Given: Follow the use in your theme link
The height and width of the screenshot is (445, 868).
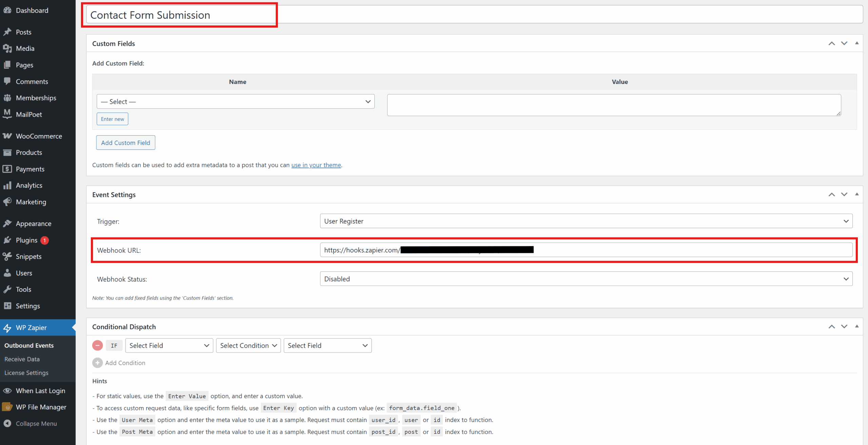Looking at the screenshot, I should [x=316, y=165].
